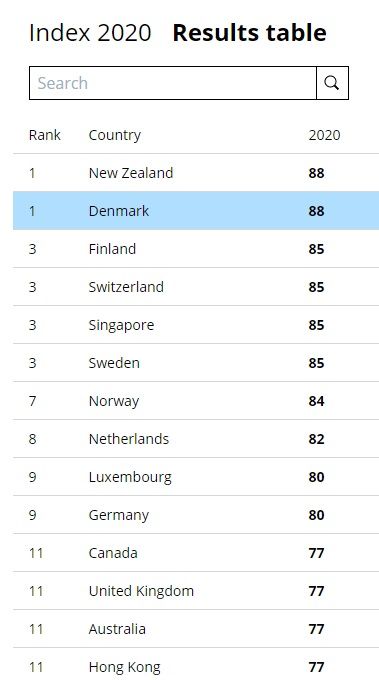Click the Results table heading
The width and height of the screenshot is (379, 680).
(x=249, y=33)
